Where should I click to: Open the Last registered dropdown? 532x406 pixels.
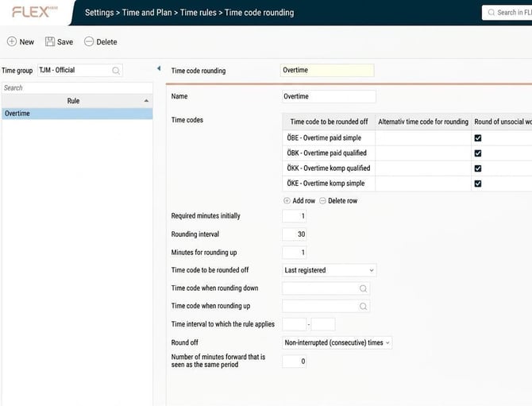click(329, 270)
